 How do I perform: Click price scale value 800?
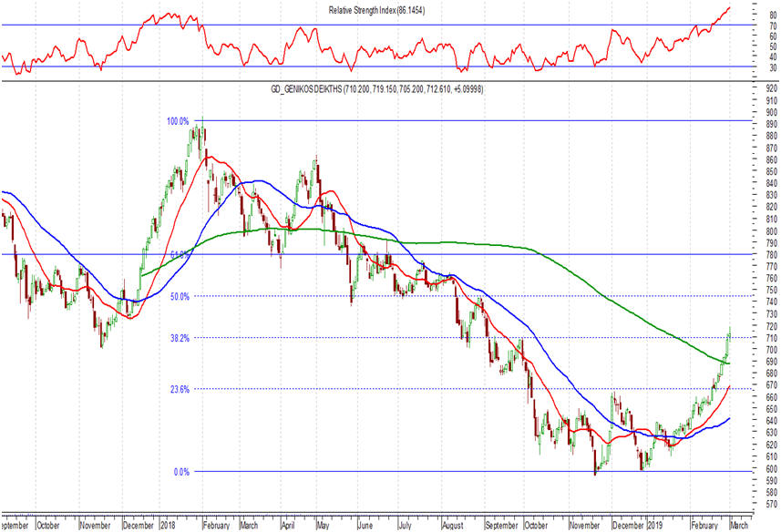(x=771, y=231)
